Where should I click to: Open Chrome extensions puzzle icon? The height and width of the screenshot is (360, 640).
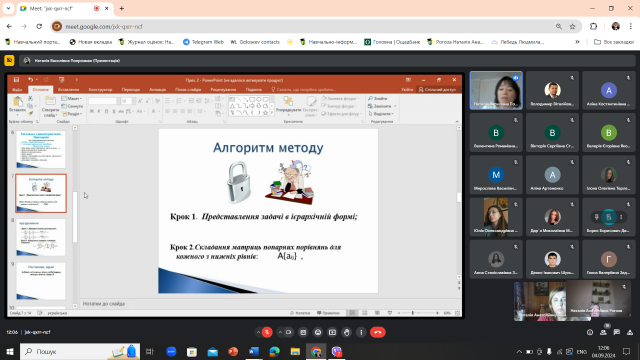[x=593, y=27]
